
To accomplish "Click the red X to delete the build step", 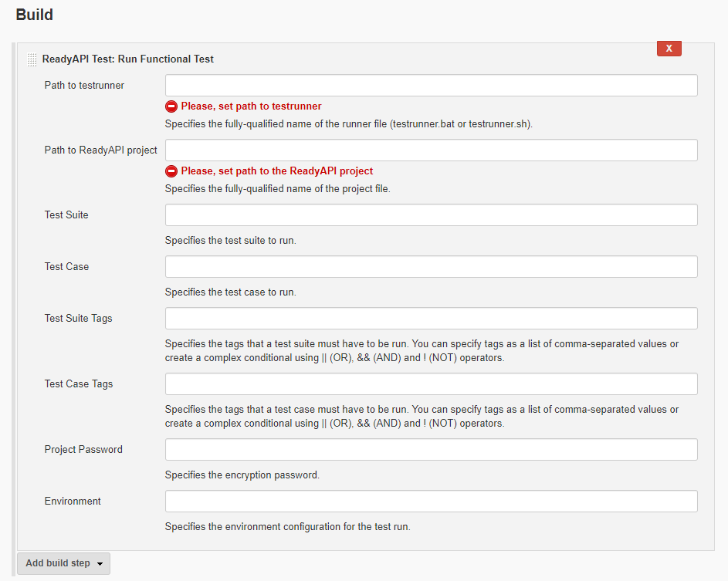I will pyautogui.click(x=669, y=48).
